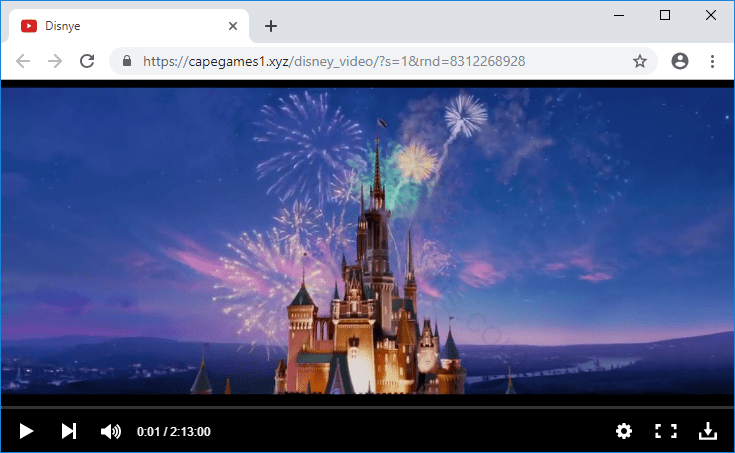Go forward in browser history
The height and width of the screenshot is (453, 735).
pos(55,61)
